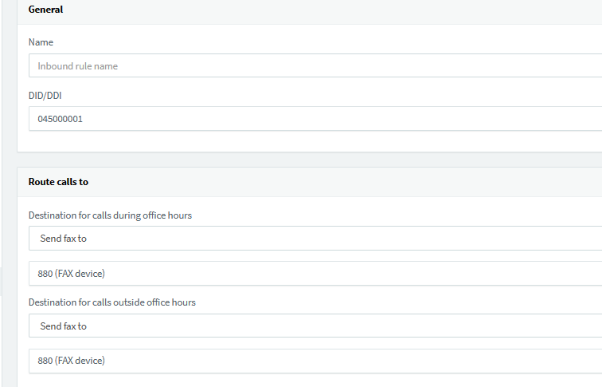
Task: Click the DID/DDI field label
Action: [x=45, y=96]
